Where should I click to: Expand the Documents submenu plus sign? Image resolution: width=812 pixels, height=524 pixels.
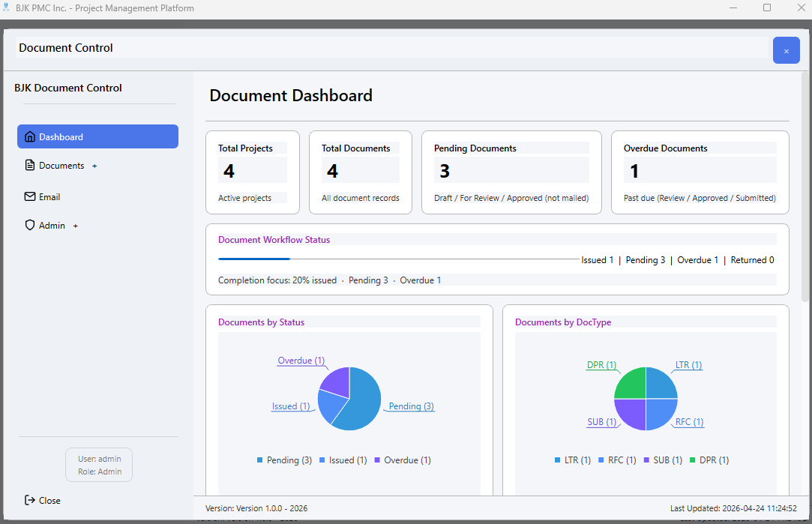point(94,166)
